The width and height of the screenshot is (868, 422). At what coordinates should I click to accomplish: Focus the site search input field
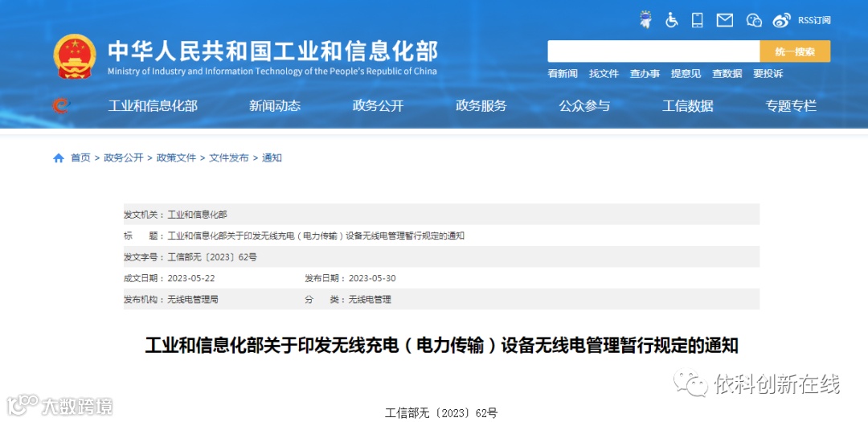pos(653,51)
